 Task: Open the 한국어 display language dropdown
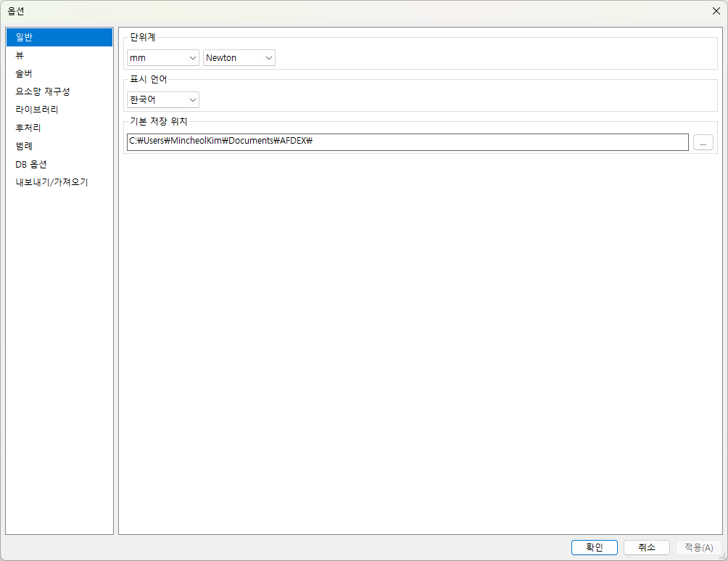[x=163, y=99]
